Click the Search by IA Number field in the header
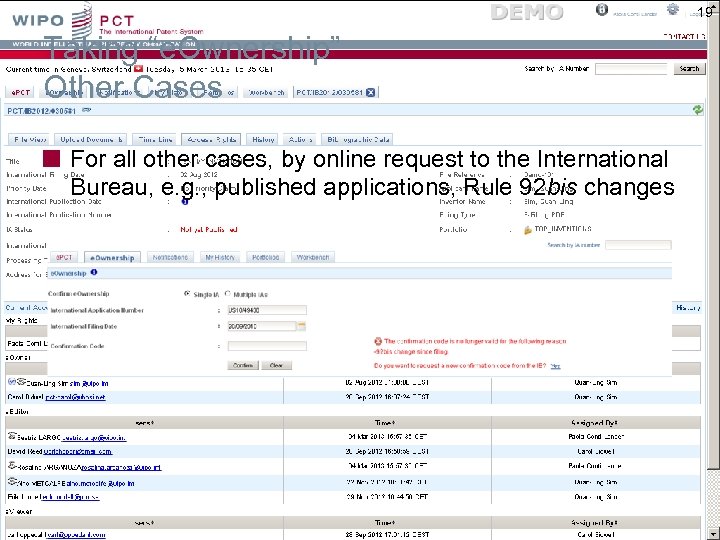The height and width of the screenshot is (540, 720). pyautogui.click(x=631, y=69)
